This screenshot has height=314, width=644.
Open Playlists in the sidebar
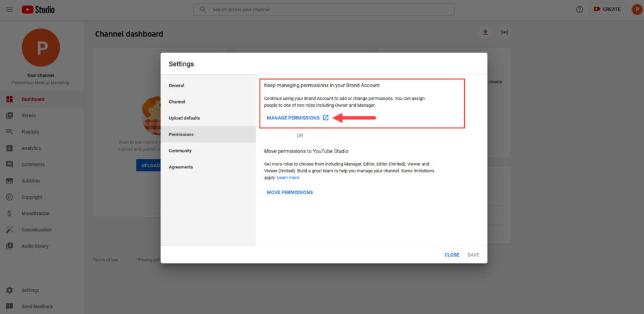click(30, 132)
